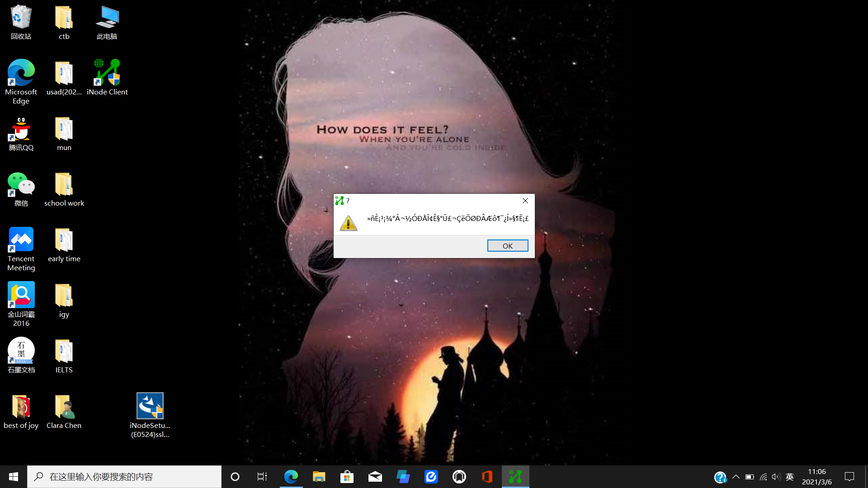Toggle the input language indicator 英
Viewport: 868px width, 488px height.
click(790, 477)
